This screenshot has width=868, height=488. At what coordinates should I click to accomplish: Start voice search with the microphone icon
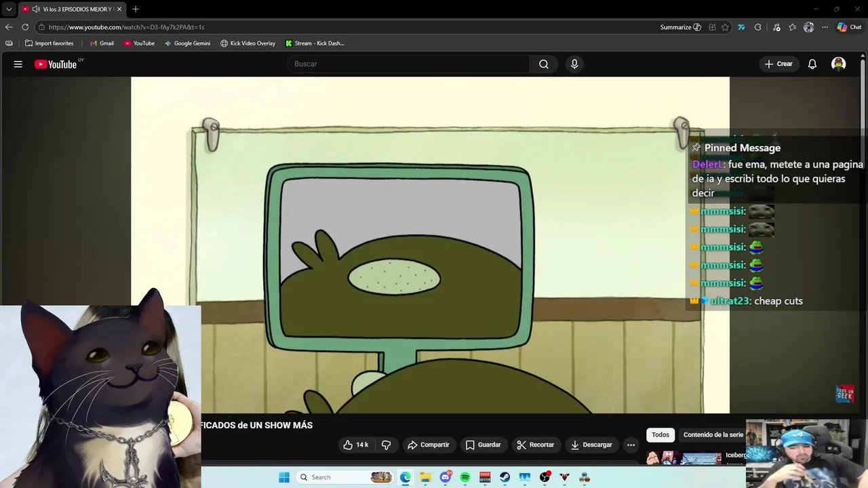tap(574, 64)
